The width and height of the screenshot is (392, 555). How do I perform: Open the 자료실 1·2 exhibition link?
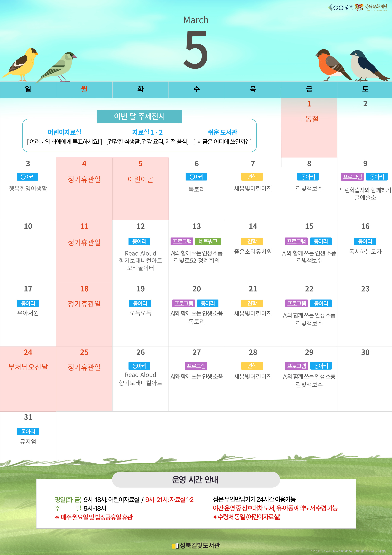[x=147, y=132]
